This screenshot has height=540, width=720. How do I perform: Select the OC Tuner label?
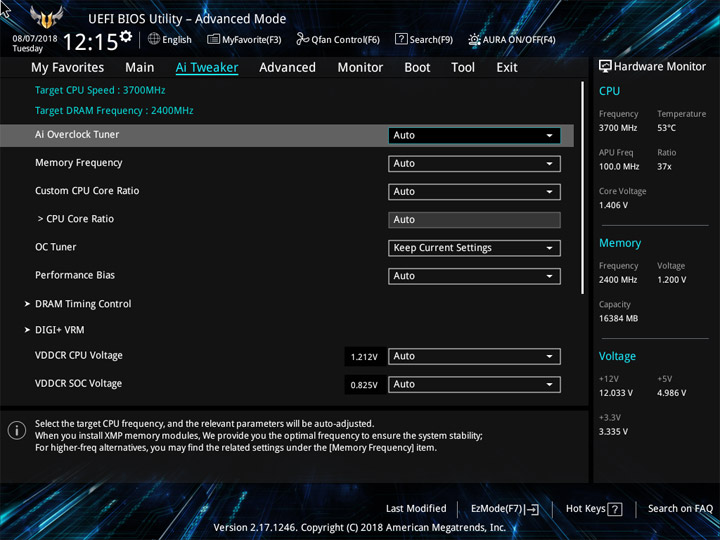[56, 247]
